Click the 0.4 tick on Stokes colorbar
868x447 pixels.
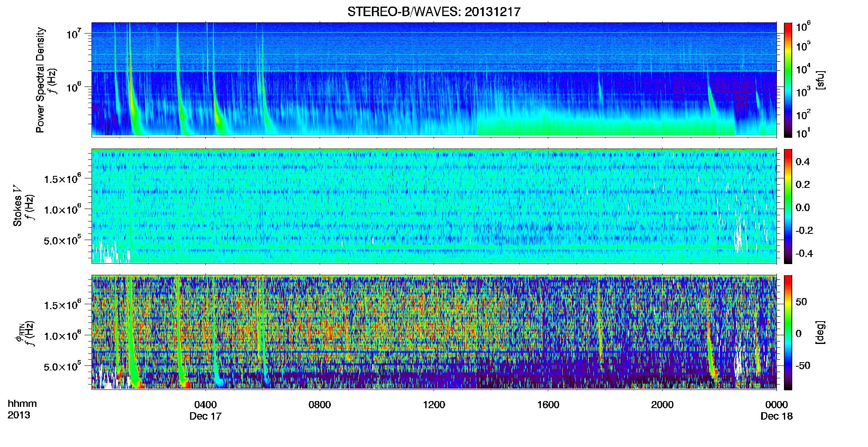click(x=803, y=162)
